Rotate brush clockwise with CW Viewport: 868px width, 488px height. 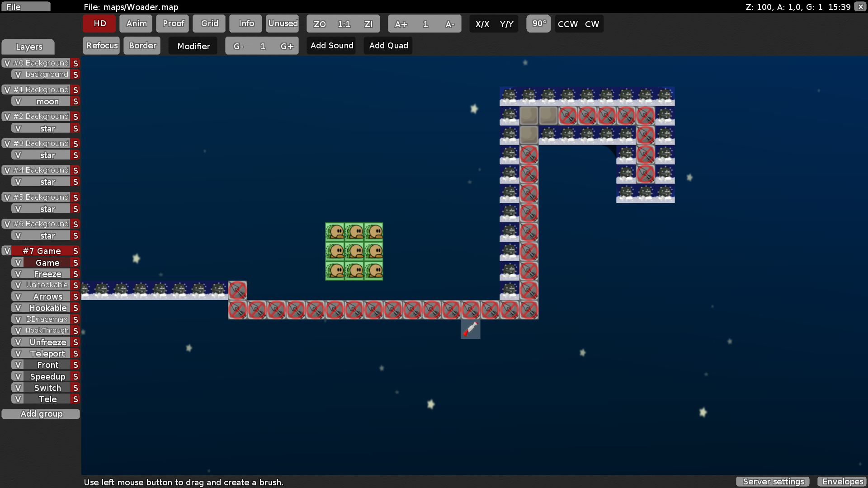[x=592, y=24]
